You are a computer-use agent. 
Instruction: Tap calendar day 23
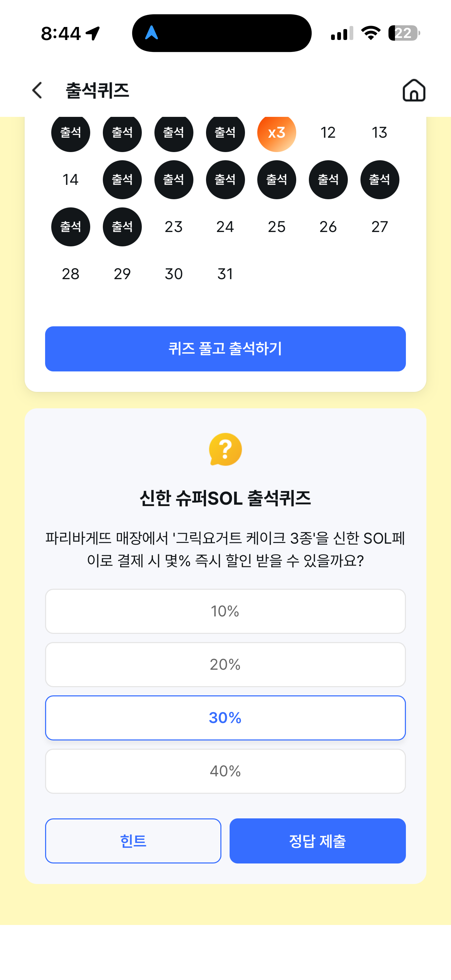[x=174, y=227]
